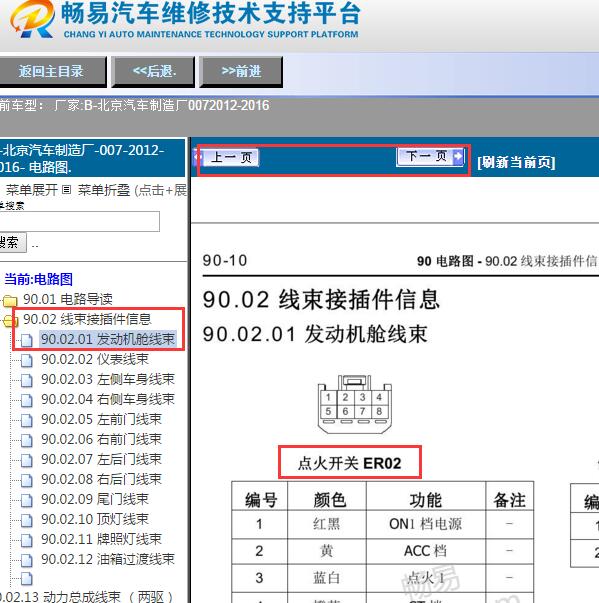Open 90.02.06 右前门线束 entry
The height and width of the screenshot is (603, 599).
[101, 439]
